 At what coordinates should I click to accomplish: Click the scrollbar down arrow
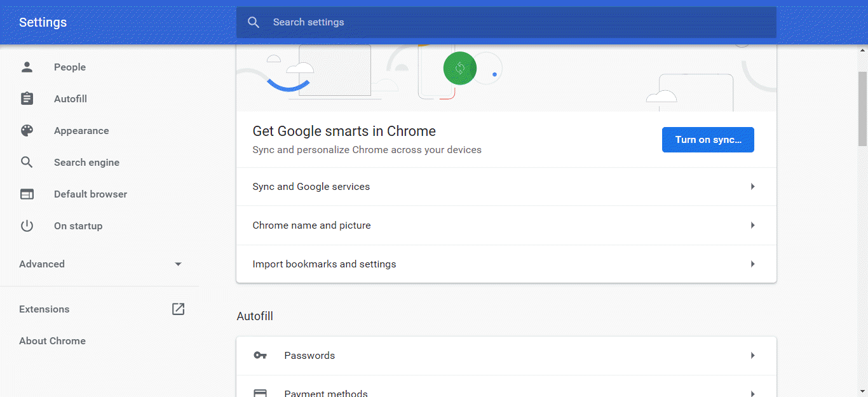coord(862,391)
